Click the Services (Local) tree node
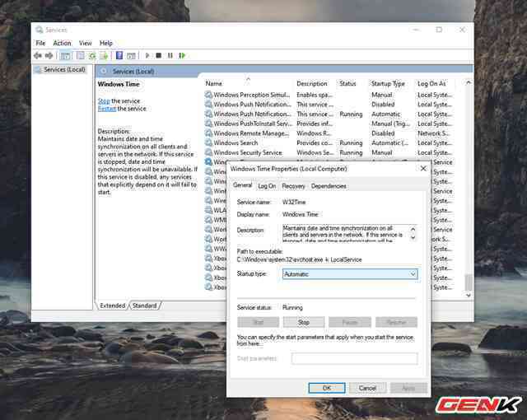The width and height of the screenshot is (527, 420). click(x=64, y=69)
